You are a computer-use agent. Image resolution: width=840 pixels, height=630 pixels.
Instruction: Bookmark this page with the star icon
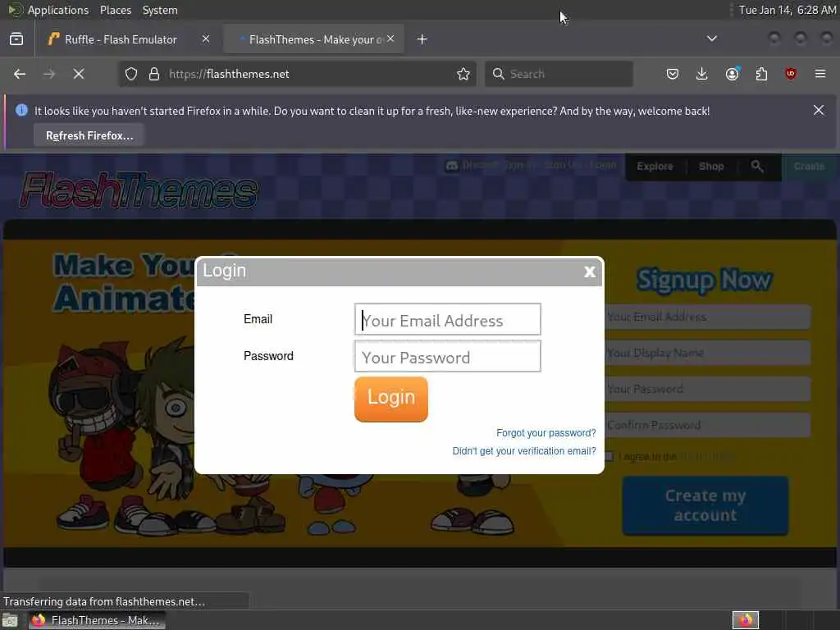[463, 74]
